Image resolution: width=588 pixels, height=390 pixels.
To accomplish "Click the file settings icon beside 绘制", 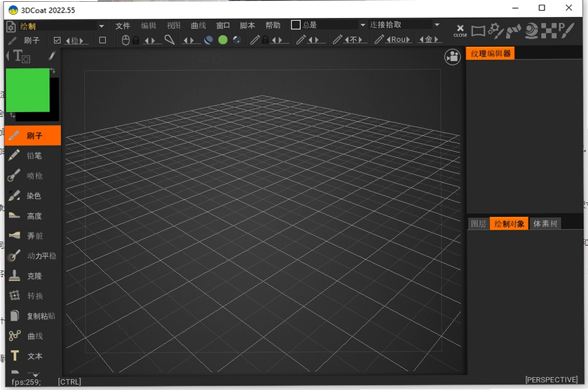I will 11,27.
